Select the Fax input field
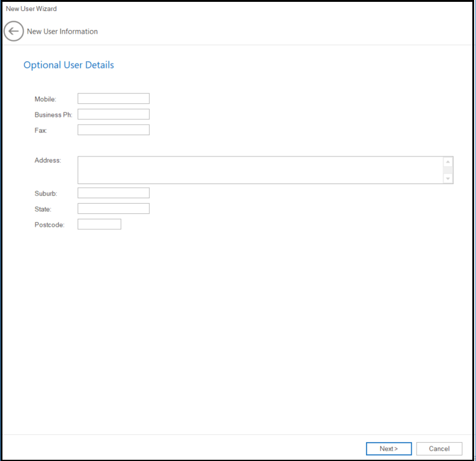Screen dimensions: 476x461 [x=113, y=130]
